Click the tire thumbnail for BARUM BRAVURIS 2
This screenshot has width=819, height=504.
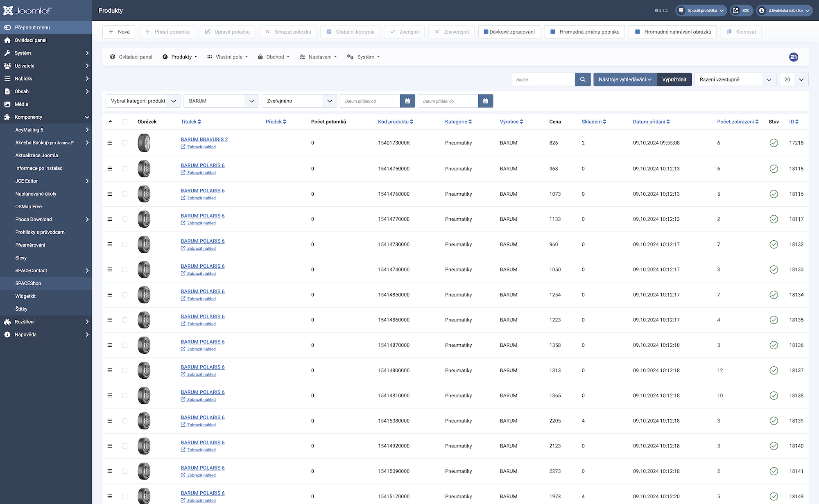click(144, 143)
